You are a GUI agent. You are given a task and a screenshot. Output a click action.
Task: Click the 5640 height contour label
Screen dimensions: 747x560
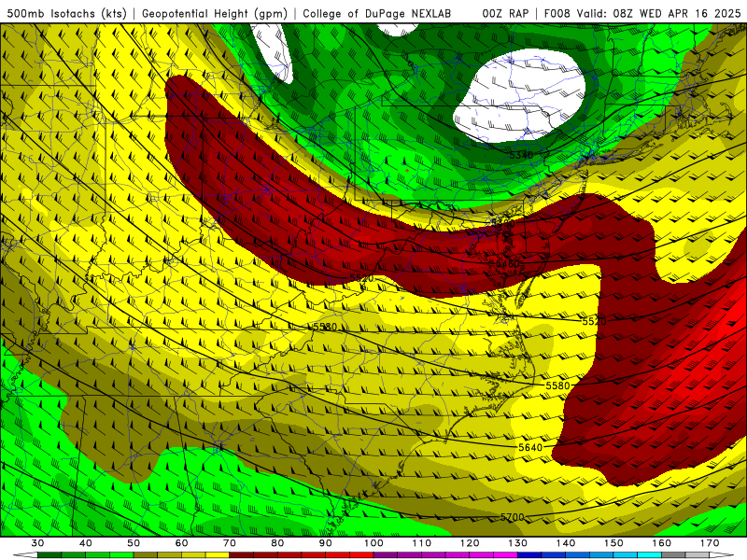coord(530,447)
